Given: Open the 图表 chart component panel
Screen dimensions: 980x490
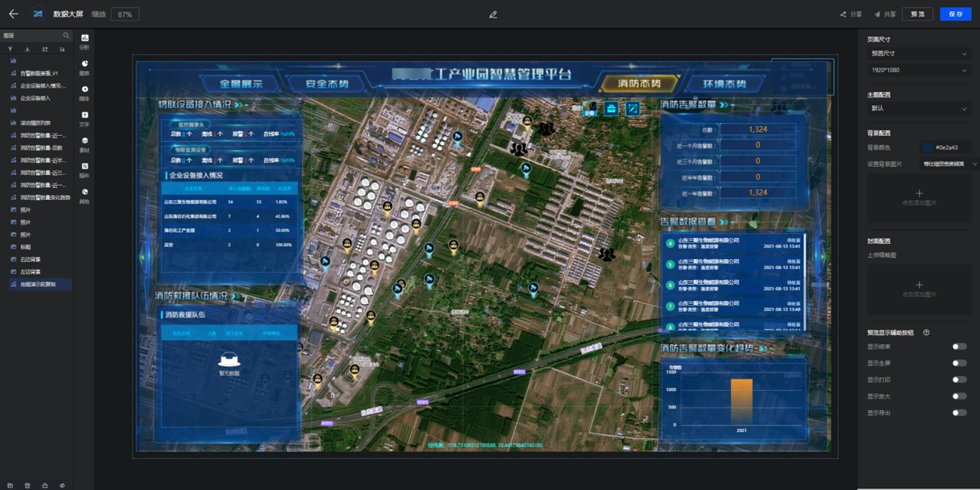Looking at the screenshot, I should 84,68.
